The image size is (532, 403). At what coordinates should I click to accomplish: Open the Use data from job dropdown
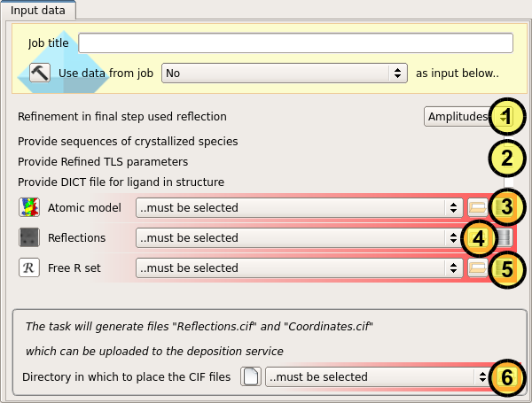point(284,74)
